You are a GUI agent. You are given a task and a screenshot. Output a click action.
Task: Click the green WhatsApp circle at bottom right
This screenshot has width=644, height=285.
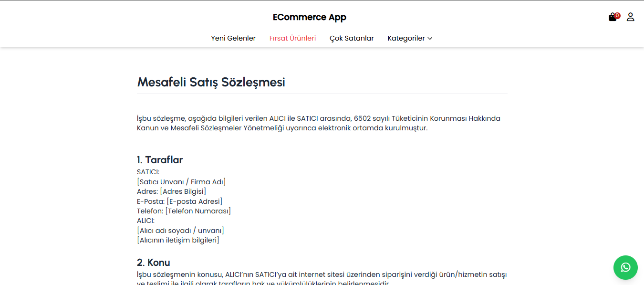(625, 267)
